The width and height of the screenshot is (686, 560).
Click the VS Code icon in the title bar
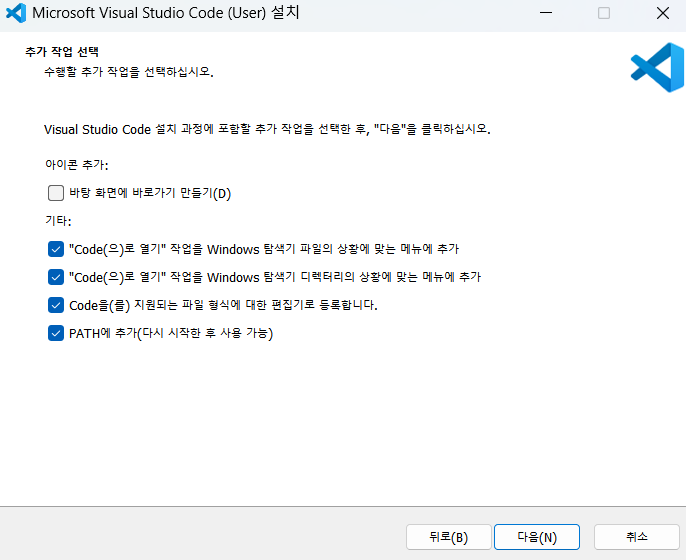click(16, 13)
